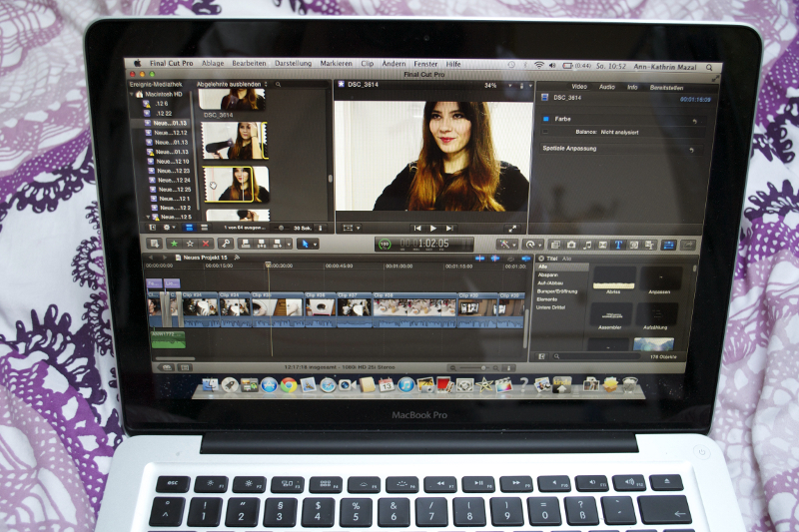Insert the clip into the storyline

point(262,244)
